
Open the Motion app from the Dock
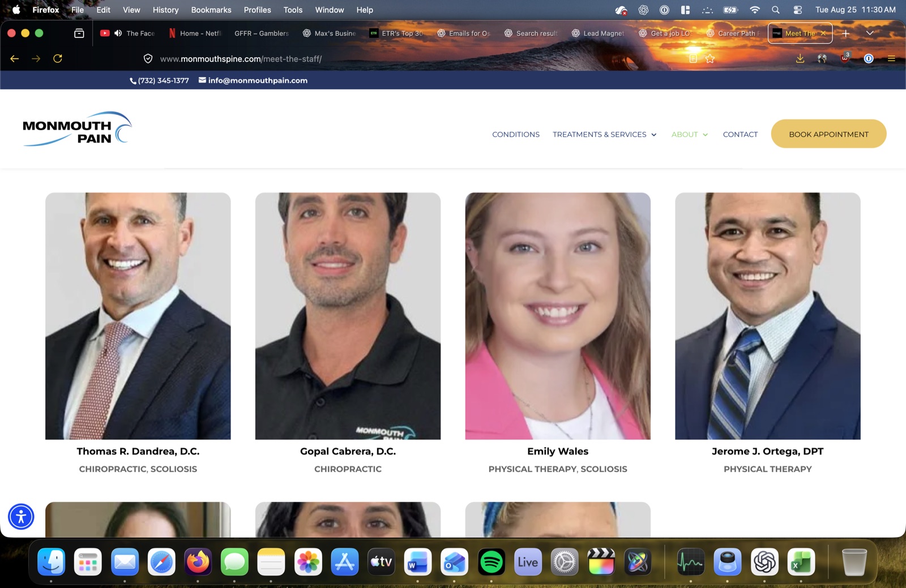(638, 562)
